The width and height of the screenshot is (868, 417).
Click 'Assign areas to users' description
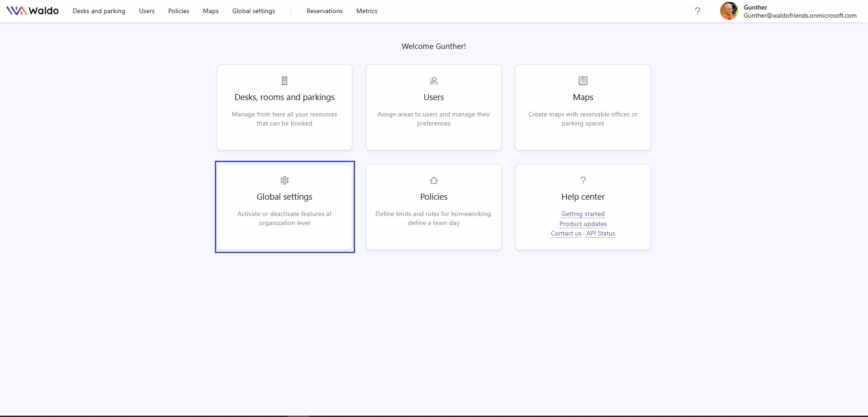tap(434, 119)
